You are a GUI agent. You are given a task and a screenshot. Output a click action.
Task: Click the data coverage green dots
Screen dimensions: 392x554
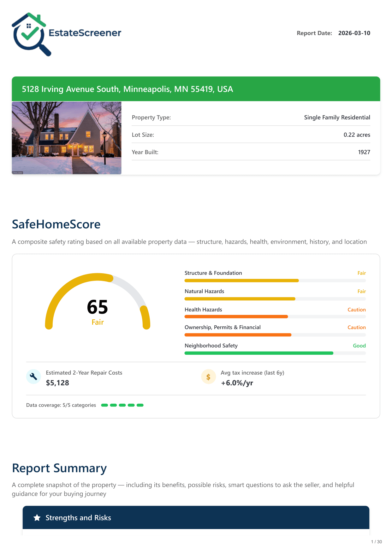click(x=122, y=405)
